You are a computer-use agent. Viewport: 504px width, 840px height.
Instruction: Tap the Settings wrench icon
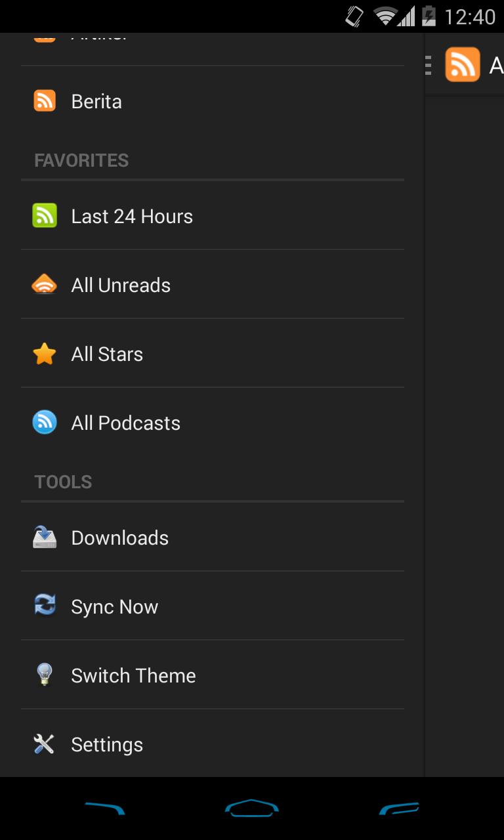[x=45, y=744]
